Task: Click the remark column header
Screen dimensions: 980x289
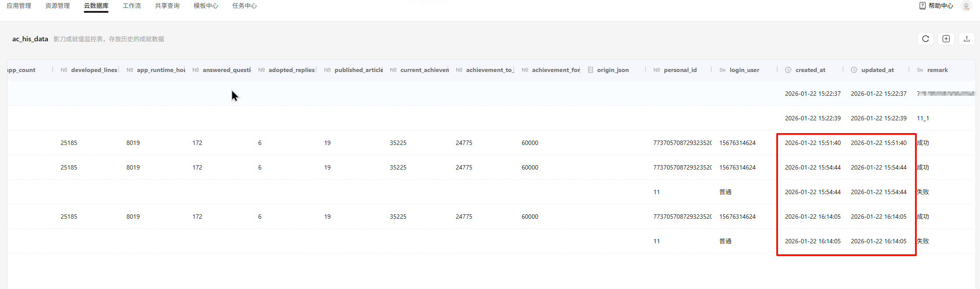Action: pos(937,70)
